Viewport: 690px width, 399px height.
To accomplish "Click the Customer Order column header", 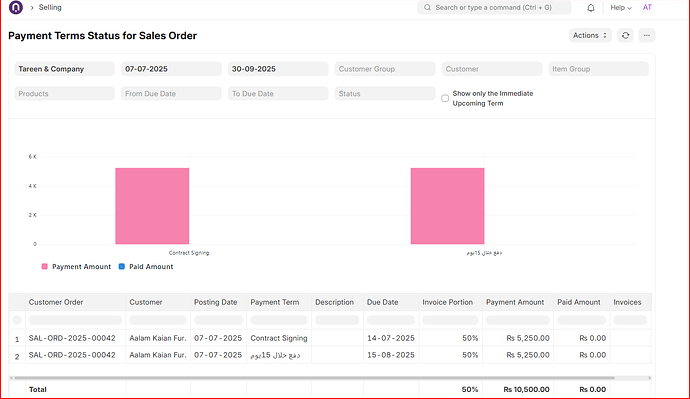I will pyautogui.click(x=56, y=302).
